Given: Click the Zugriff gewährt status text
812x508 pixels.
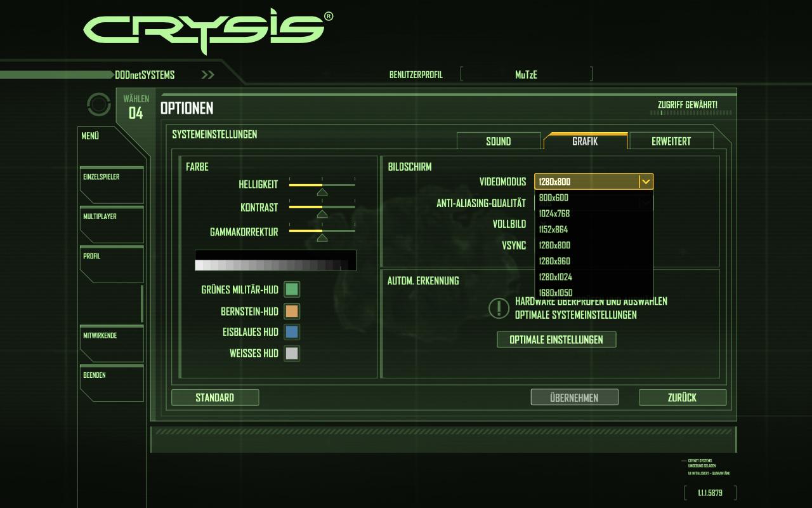Looking at the screenshot, I should tap(688, 104).
